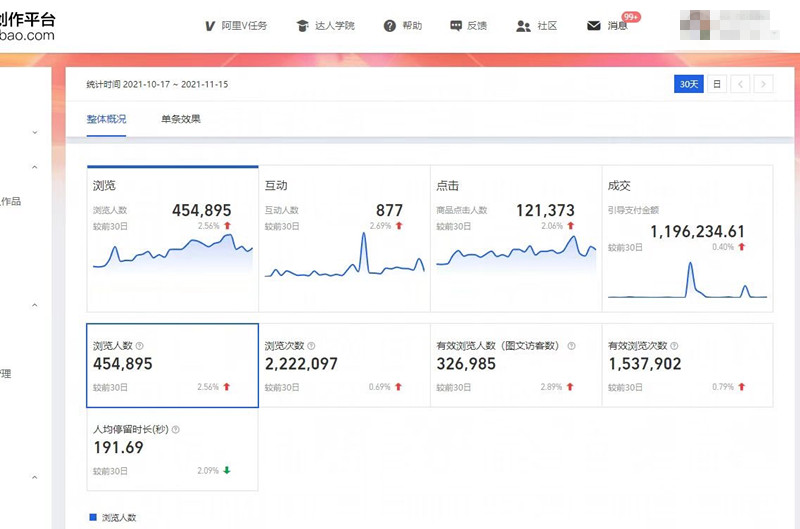Select the 互动 overview card
This screenshot has height=529, width=800.
(x=344, y=238)
